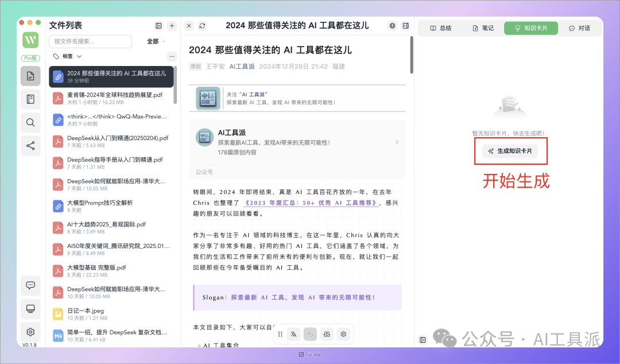Open the settings gear at sidebar bottom
The width and height of the screenshot is (620, 364).
coord(30,332)
